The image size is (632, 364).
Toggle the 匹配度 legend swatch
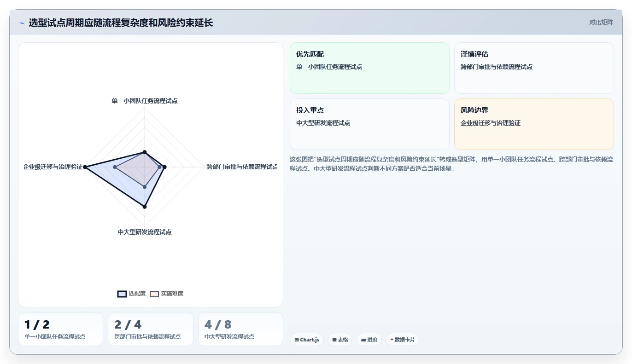point(122,294)
